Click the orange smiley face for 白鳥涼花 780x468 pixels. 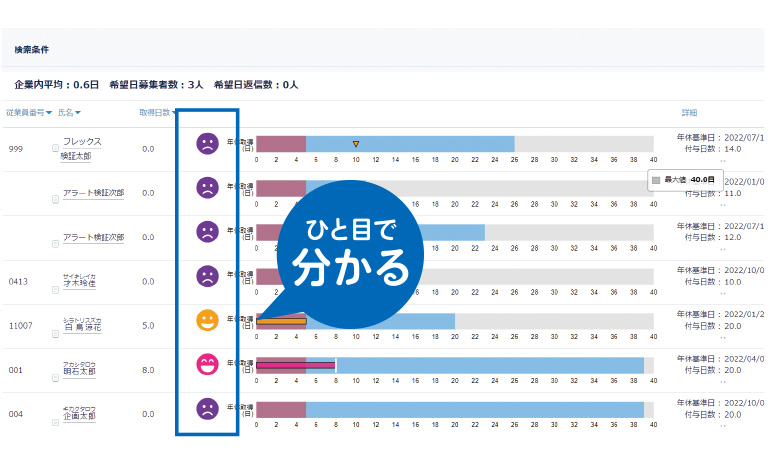coord(207,320)
